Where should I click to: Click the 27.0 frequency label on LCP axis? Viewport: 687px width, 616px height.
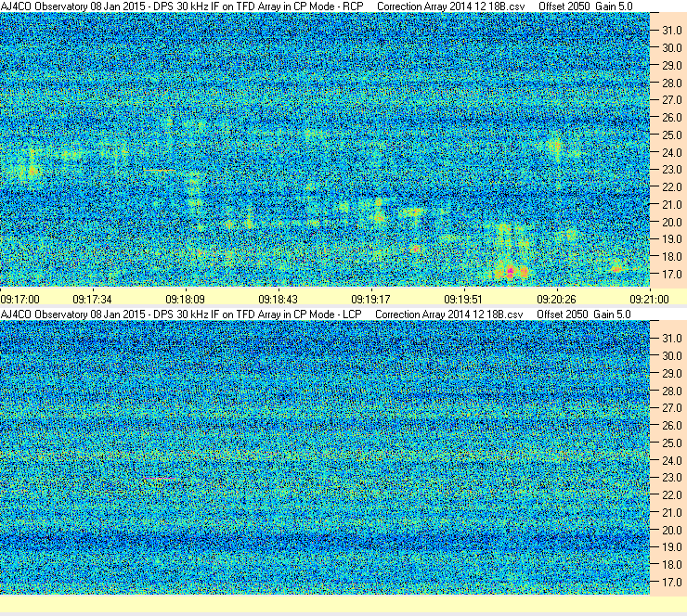pos(672,408)
